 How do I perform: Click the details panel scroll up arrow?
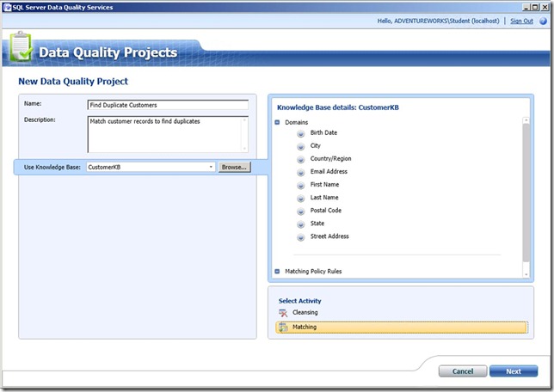coord(526,120)
